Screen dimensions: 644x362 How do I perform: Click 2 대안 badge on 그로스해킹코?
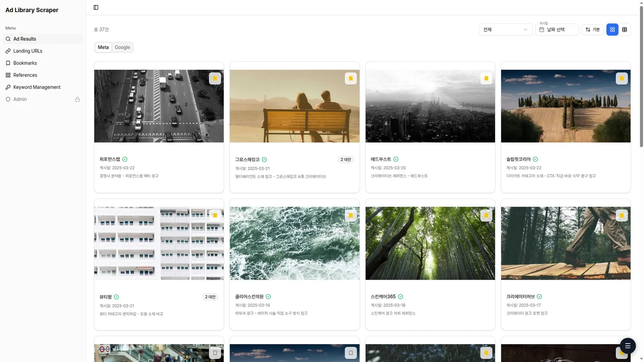click(x=346, y=159)
